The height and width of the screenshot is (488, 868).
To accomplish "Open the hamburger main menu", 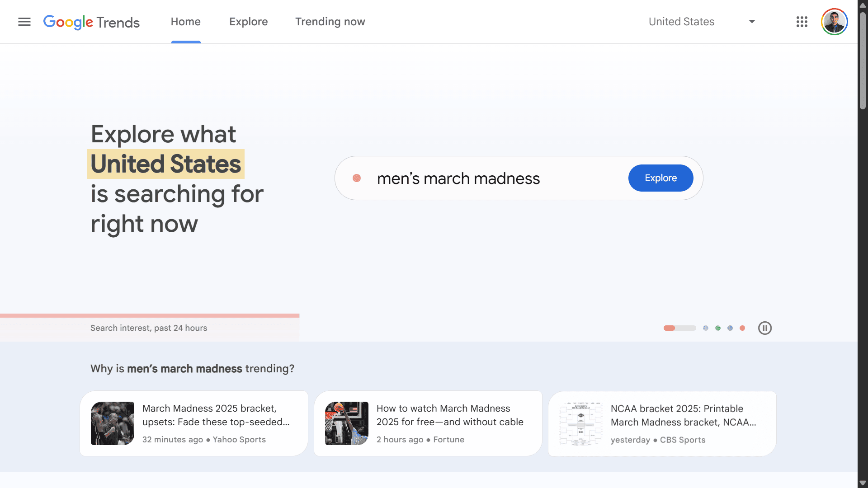I will (24, 22).
